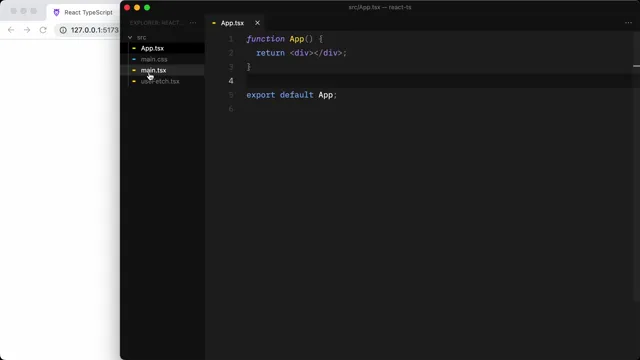The width and height of the screenshot is (640, 360).
Task: Click the App.tsx tab file icon
Action: [x=214, y=23]
